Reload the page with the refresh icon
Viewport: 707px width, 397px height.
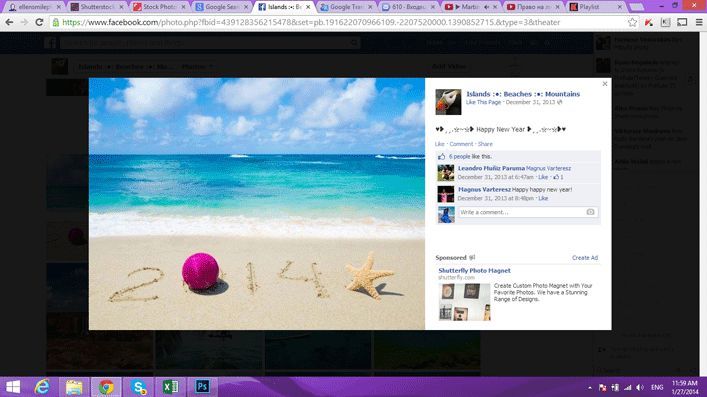tap(39, 22)
